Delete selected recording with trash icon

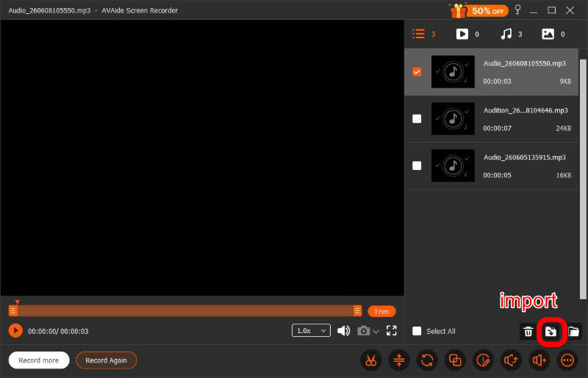tap(528, 332)
